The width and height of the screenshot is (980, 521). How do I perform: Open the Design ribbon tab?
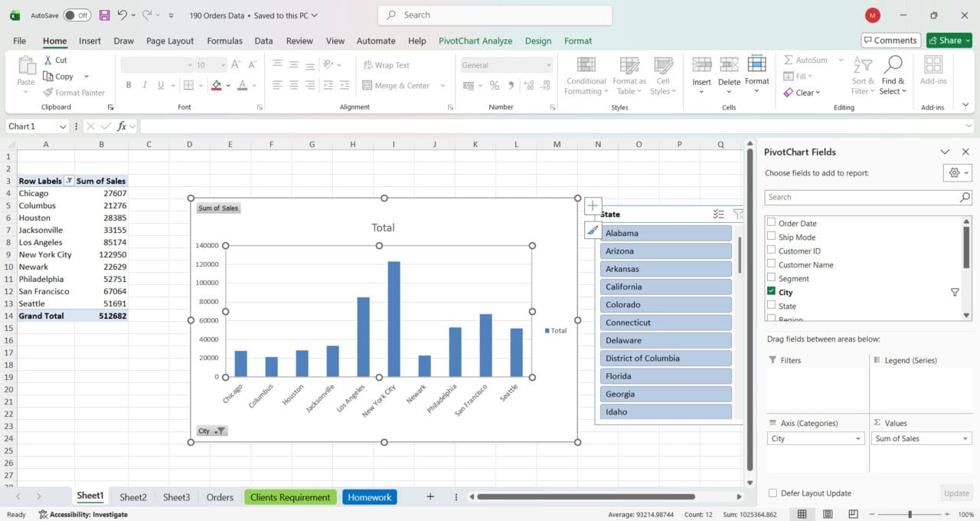tap(538, 41)
